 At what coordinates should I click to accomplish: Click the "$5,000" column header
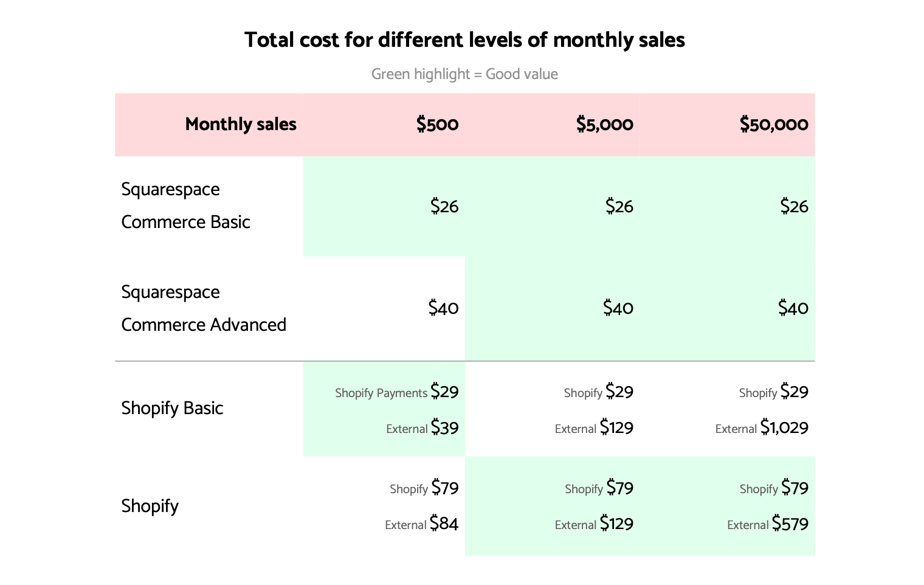604,124
